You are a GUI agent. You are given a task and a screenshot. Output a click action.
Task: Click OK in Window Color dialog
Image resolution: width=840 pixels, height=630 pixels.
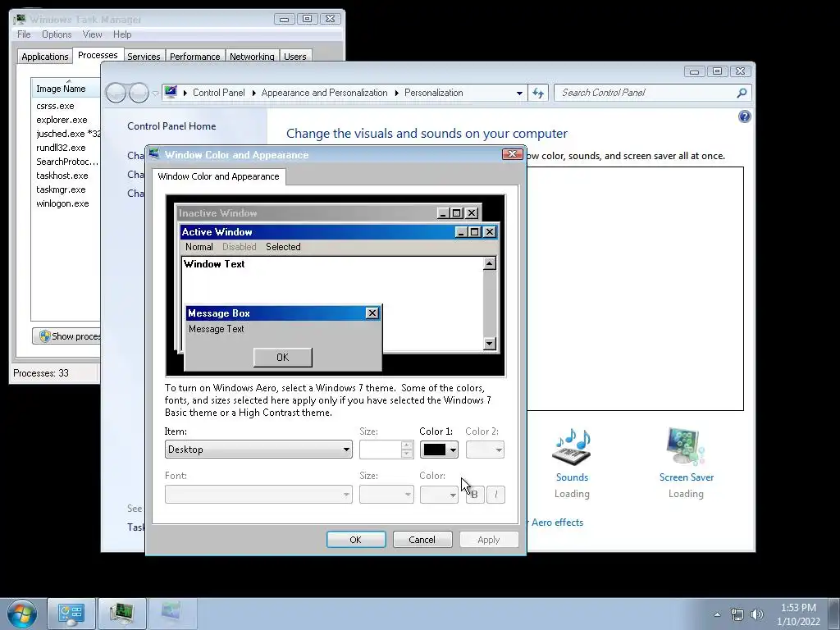pyautogui.click(x=356, y=540)
